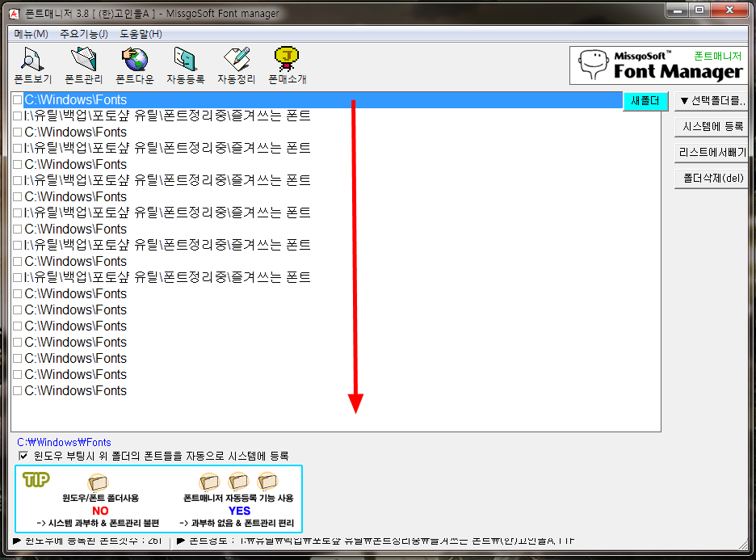Uncheck 윈도우 부팅시 자동으로 시스템에 등록 option
Screen dimensions: 756x560
point(23,456)
